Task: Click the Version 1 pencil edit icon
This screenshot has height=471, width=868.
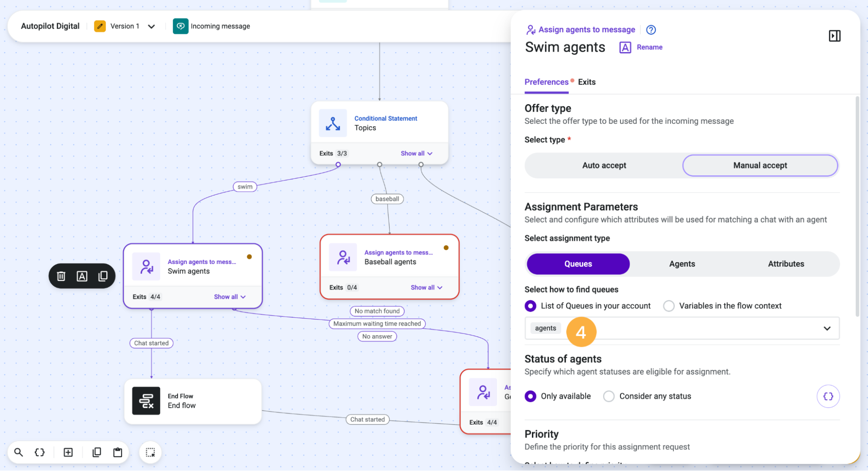Action: pos(100,26)
